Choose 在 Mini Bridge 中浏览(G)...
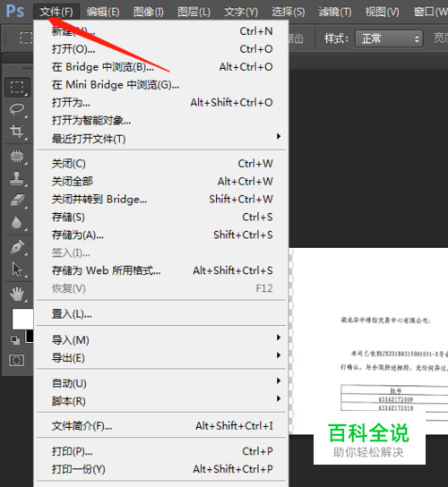 [161, 84]
